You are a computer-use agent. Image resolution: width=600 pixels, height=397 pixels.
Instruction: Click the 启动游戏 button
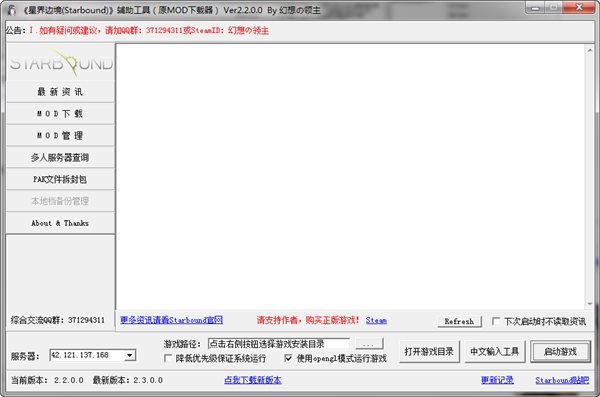pos(560,351)
